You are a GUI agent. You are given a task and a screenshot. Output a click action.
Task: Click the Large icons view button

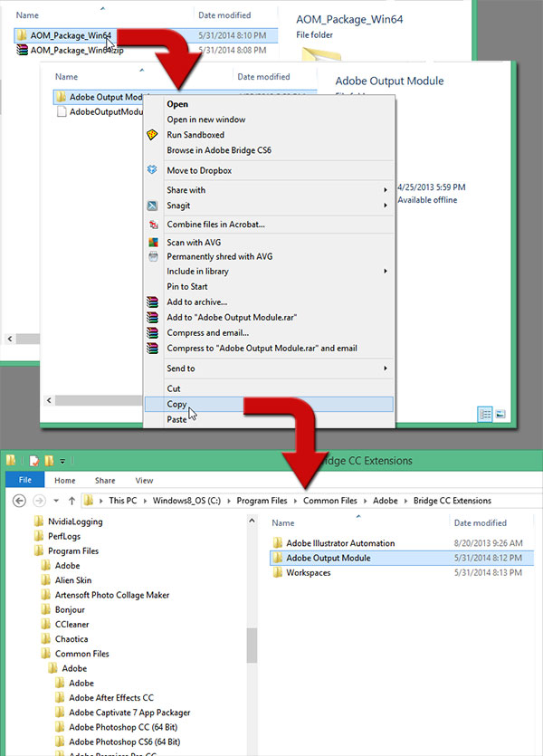[500, 414]
